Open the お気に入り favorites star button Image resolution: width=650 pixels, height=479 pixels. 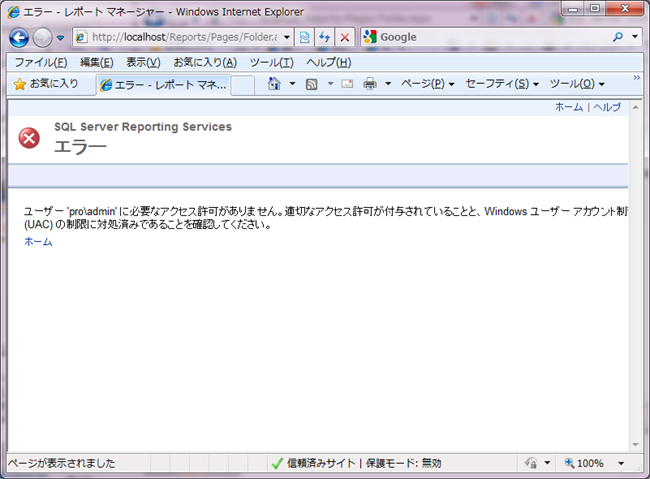pyautogui.click(x=46, y=84)
